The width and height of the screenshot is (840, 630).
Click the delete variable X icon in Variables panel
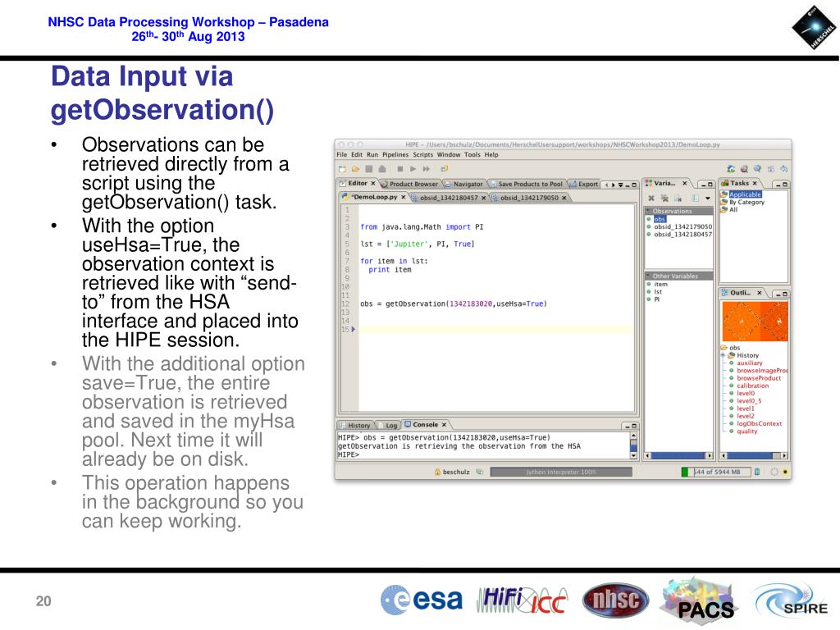[651, 199]
